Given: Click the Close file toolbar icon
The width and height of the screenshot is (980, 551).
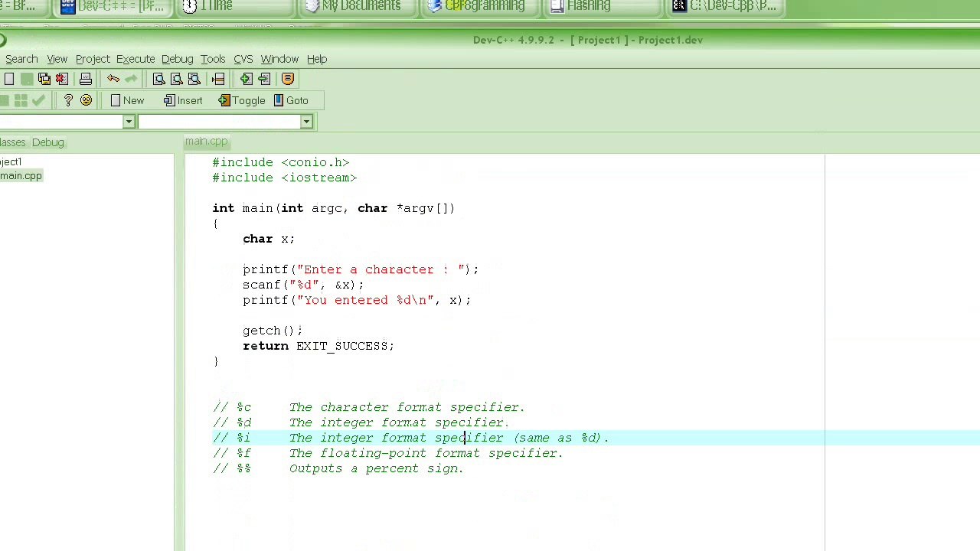Looking at the screenshot, I should [x=62, y=79].
